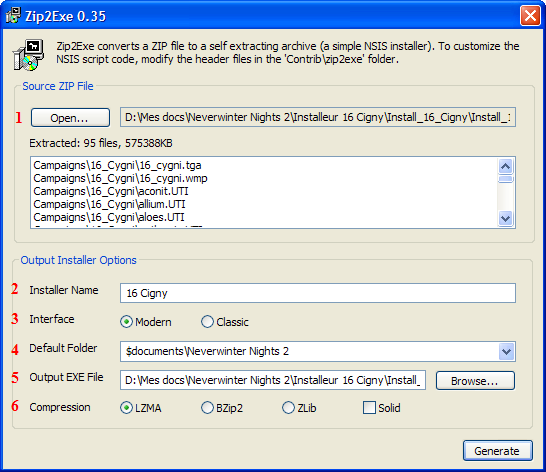Click the Generate button
Screen dimensions: 546x472
[498, 451]
